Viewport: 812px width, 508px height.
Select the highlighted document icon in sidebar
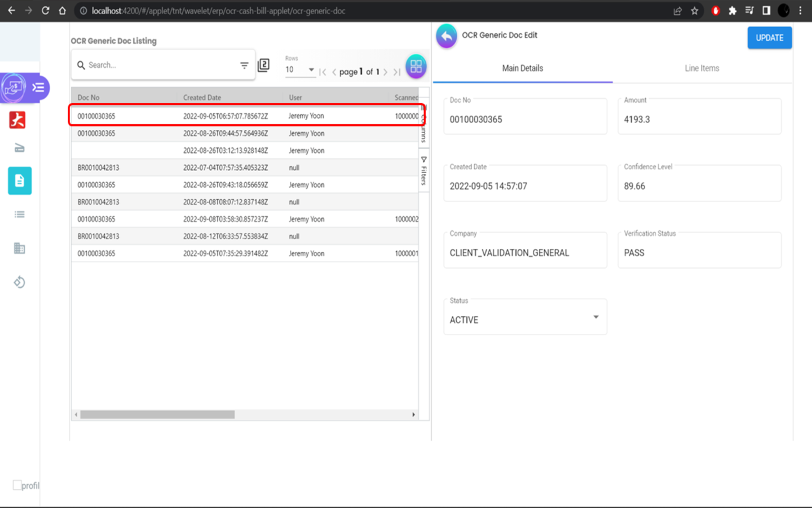click(x=20, y=181)
